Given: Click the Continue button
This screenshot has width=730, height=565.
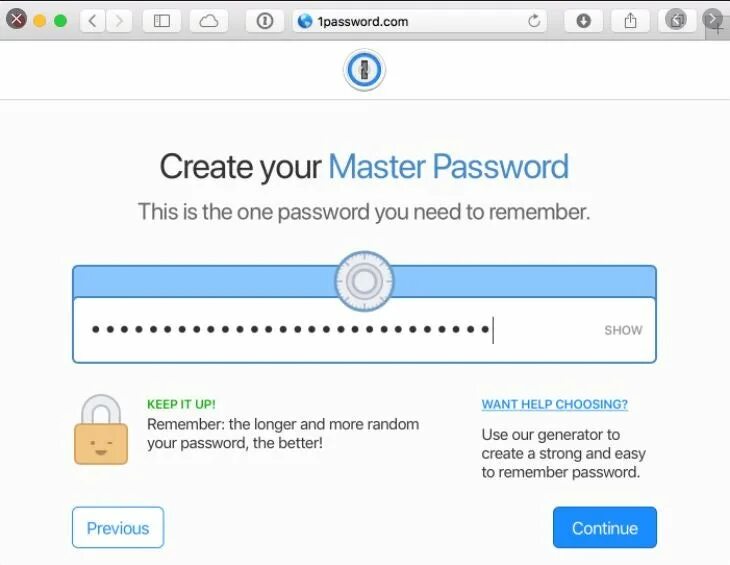Looking at the screenshot, I should (x=605, y=527).
